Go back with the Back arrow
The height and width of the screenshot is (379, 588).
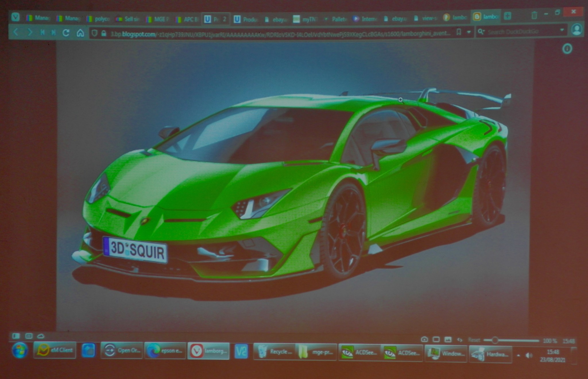pyautogui.click(x=16, y=32)
